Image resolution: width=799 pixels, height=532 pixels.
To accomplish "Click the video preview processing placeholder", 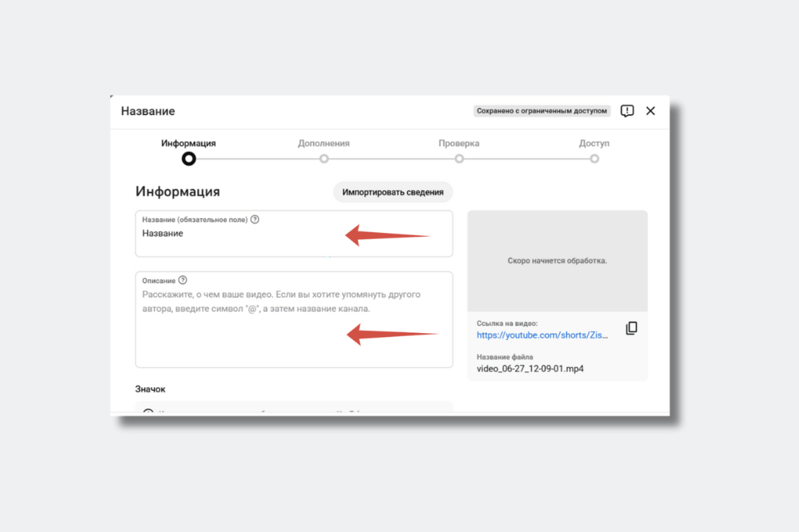I will click(557, 261).
